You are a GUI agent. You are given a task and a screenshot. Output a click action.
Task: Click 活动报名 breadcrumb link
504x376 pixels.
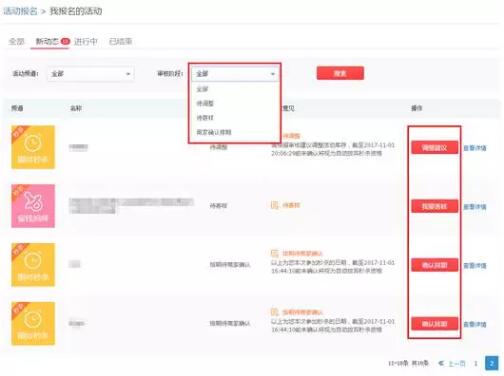click(x=20, y=11)
